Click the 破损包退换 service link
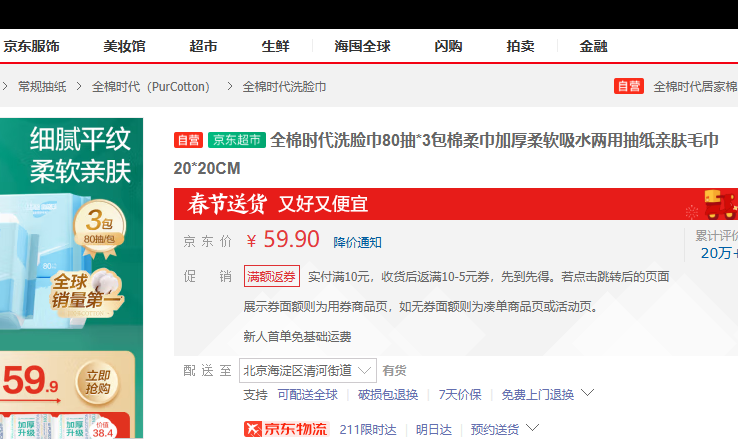This screenshot has width=738, height=439. click(x=388, y=394)
